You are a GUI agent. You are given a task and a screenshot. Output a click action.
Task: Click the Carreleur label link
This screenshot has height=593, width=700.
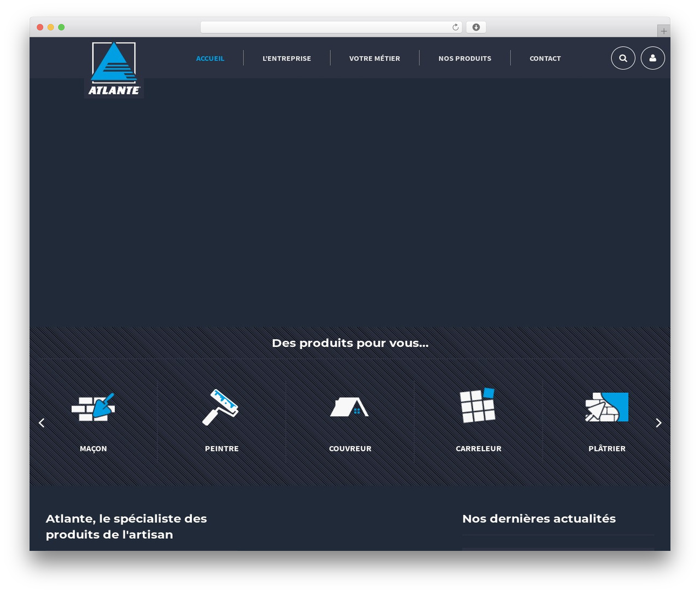point(479,449)
